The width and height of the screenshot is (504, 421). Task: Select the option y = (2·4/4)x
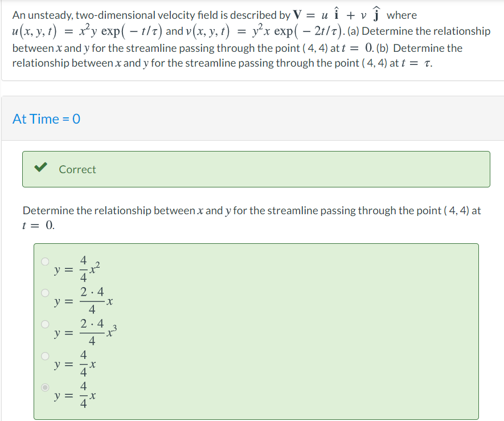click(x=44, y=292)
